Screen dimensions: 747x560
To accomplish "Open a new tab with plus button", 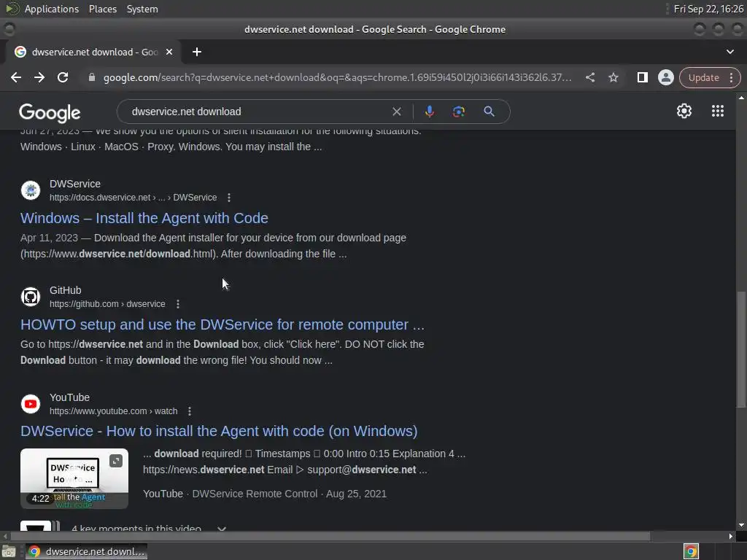I will 197,52.
